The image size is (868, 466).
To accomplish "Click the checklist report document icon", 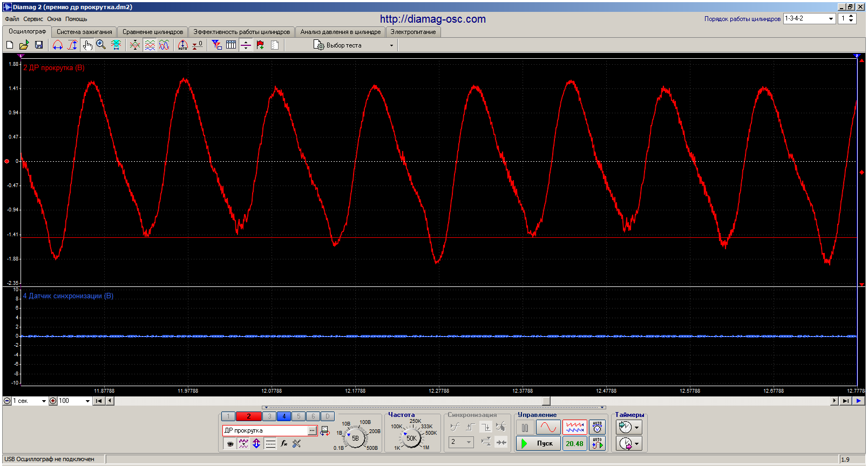I will 275,45.
